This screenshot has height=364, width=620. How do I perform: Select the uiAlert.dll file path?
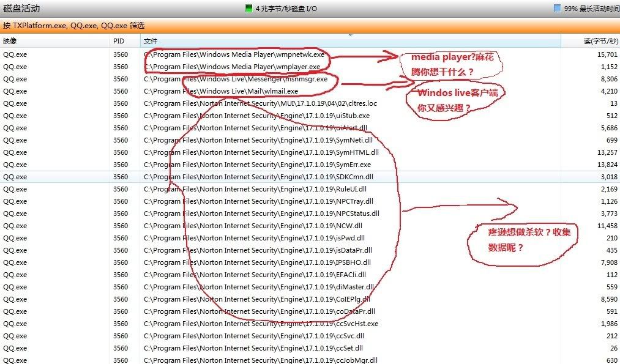pos(255,128)
